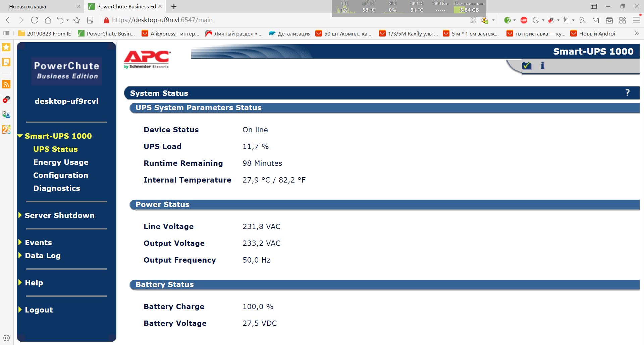
Task: Switch to the Новая вкладка tab
Action: 42,7
